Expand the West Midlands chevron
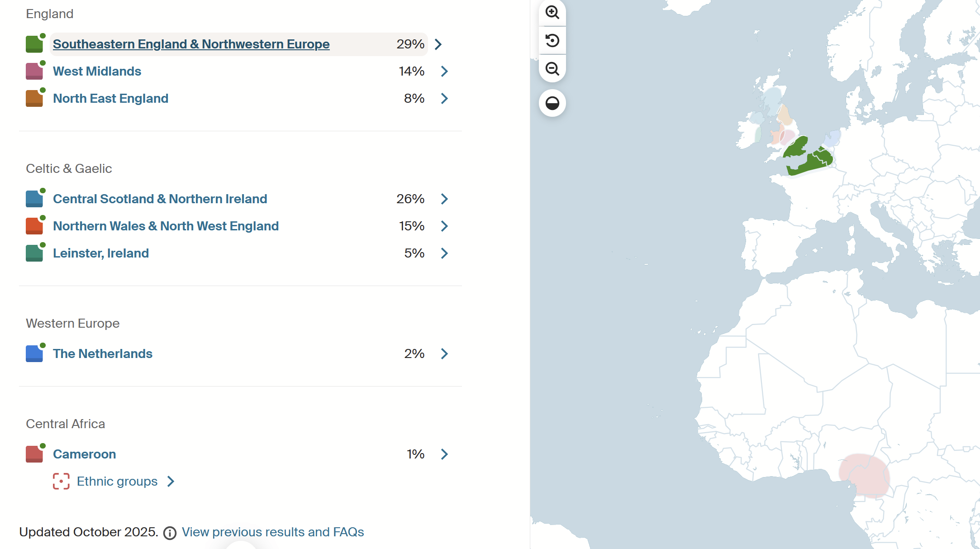Image resolution: width=980 pixels, height=549 pixels. pos(444,72)
